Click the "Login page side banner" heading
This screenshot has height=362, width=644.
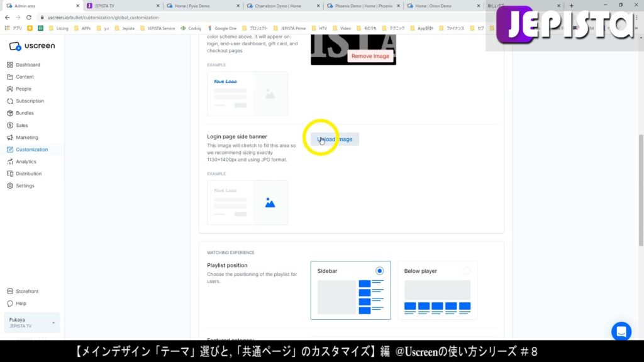pyautogui.click(x=237, y=136)
